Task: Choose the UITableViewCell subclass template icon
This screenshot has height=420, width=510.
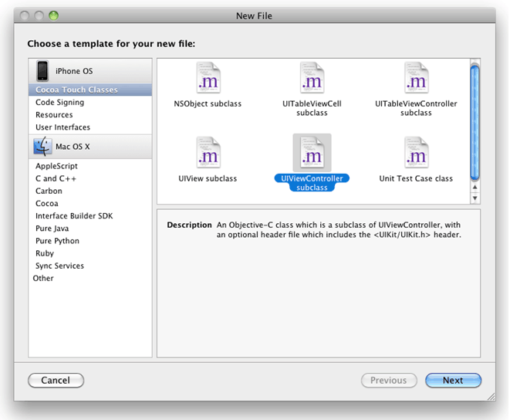Action: pos(312,78)
